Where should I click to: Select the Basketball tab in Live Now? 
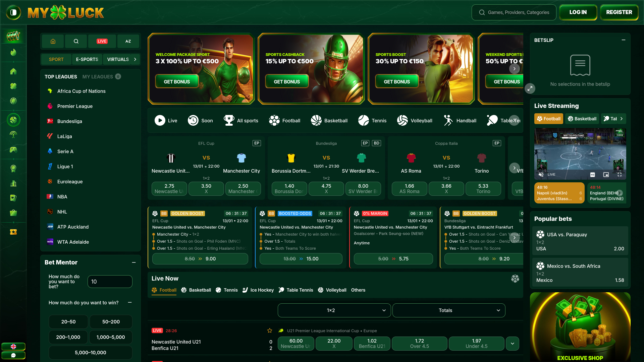tap(196, 290)
